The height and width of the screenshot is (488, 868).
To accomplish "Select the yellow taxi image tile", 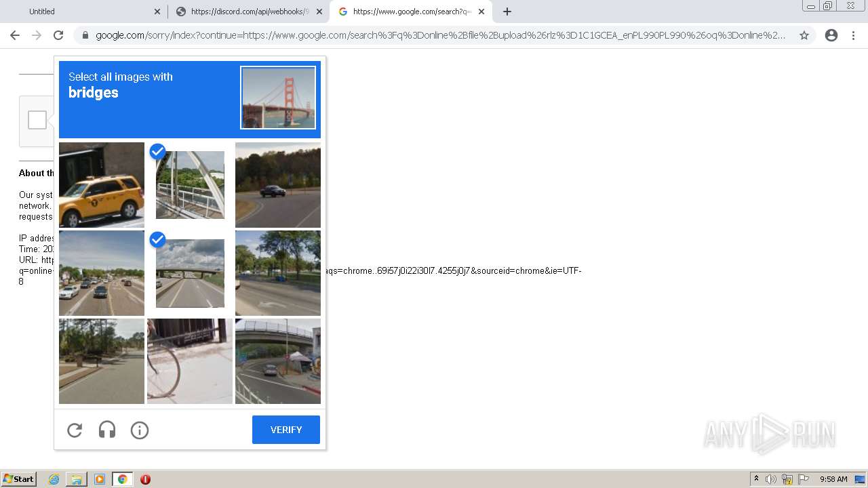I will coord(102,185).
